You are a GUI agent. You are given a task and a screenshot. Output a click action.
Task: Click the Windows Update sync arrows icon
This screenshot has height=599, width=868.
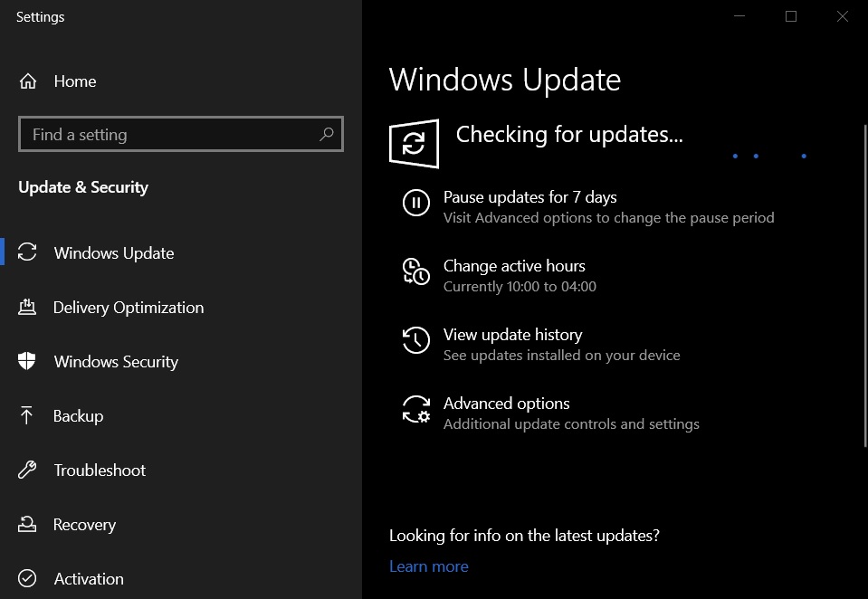27,253
